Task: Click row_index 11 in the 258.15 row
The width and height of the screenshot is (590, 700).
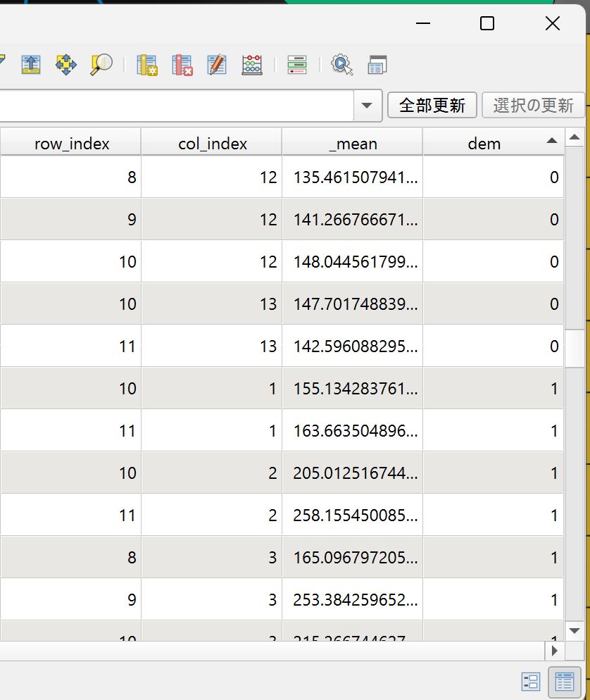Action: click(x=71, y=515)
